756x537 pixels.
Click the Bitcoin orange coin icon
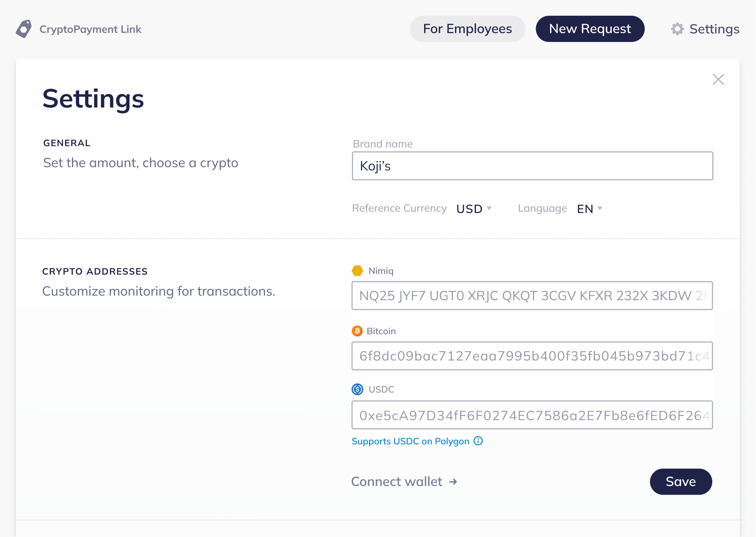[357, 331]
